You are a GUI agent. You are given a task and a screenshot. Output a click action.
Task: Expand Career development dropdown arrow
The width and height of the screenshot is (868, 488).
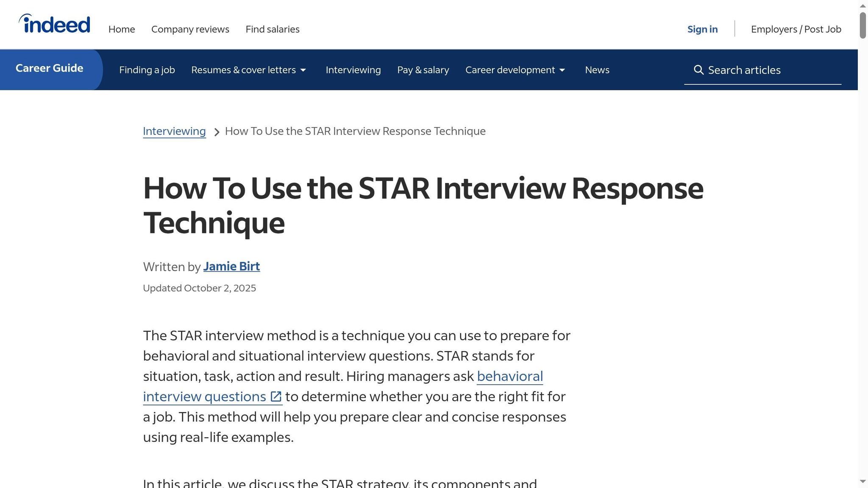[562, 70]
